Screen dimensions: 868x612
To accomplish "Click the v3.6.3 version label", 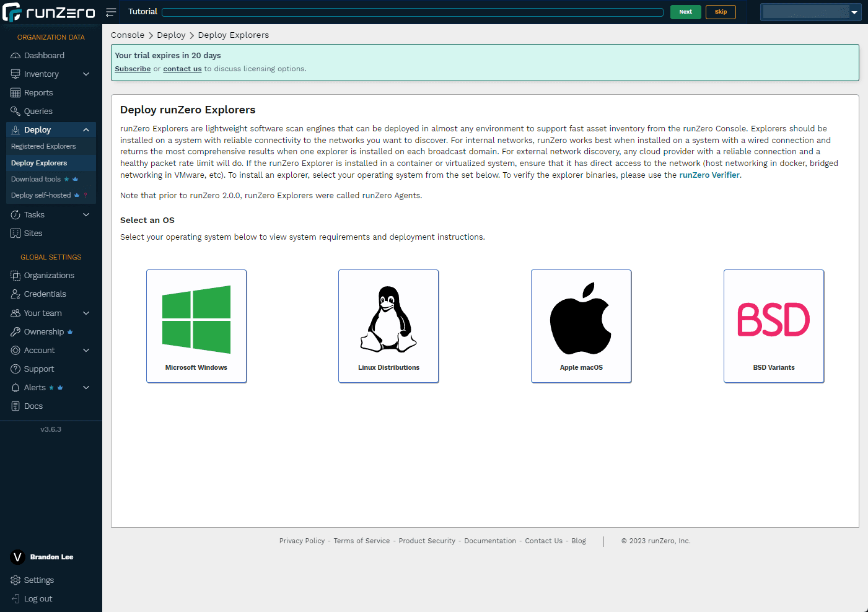I will tap(51, 429).
